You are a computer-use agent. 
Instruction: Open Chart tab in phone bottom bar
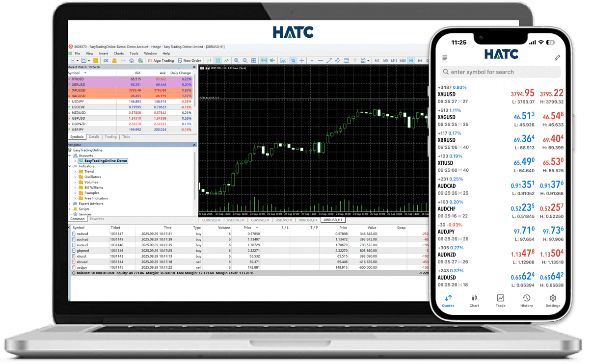pos(474,301)
